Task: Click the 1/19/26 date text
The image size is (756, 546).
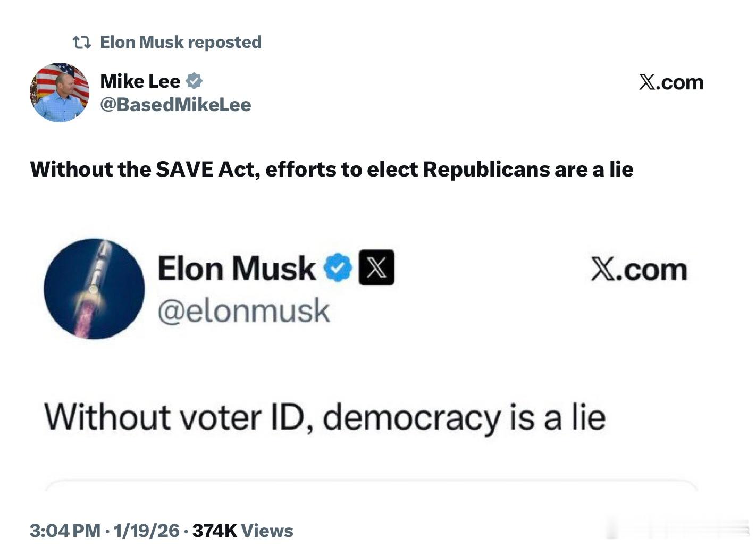Action: 146,530
